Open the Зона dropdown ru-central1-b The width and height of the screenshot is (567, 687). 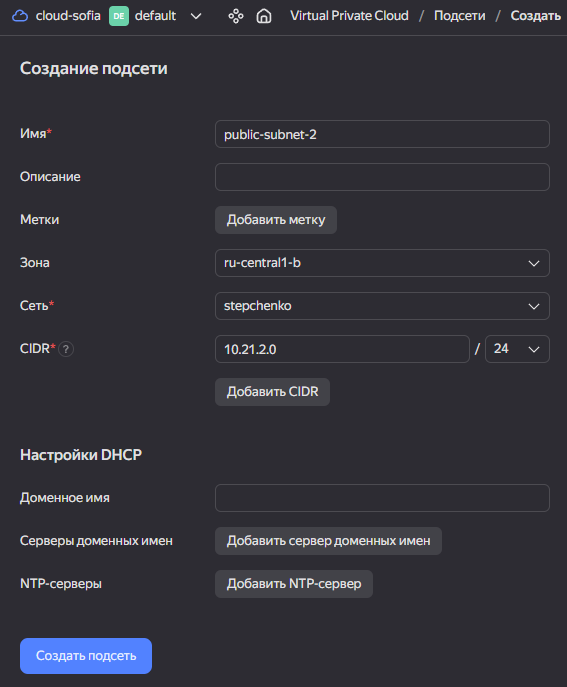pos(382,263)
